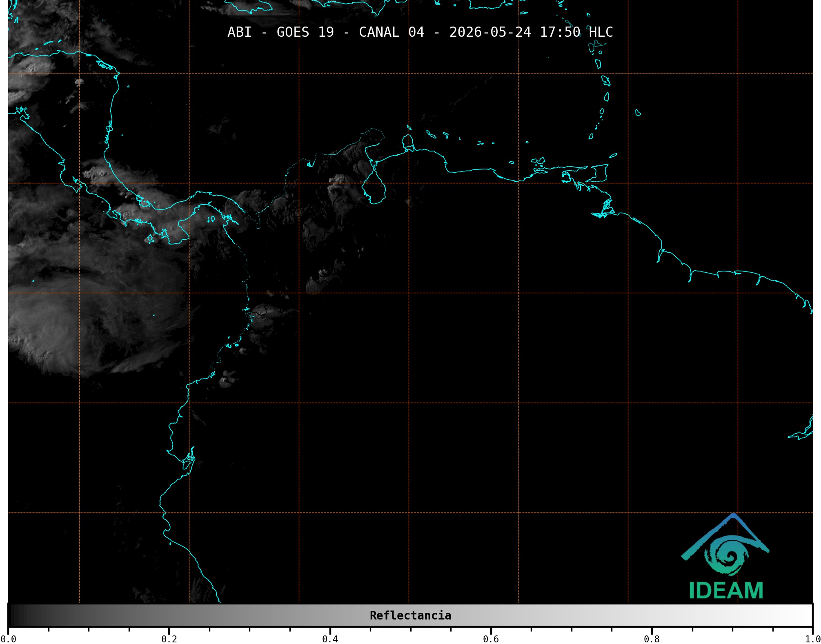Image resolution: width=821 pixels, height=644 pixels.
Task: Click the green IDEAM text below the logo
Action: 726,591
